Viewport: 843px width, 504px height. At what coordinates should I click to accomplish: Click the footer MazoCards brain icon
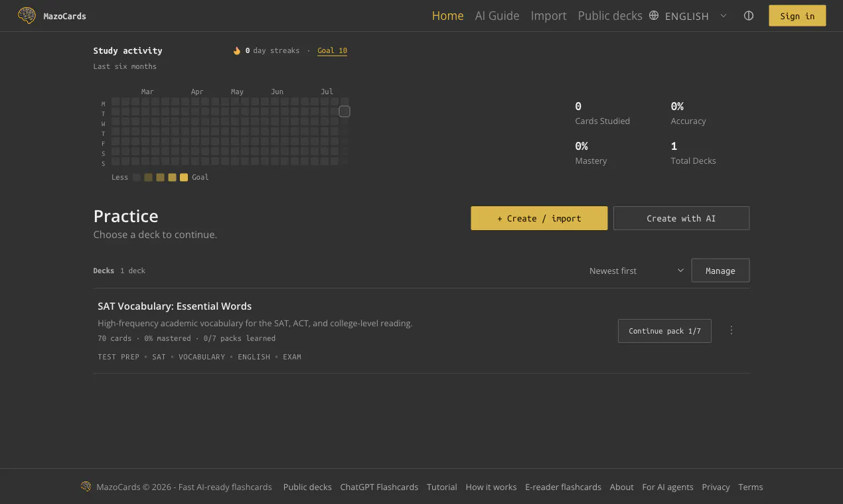[86, 487]
